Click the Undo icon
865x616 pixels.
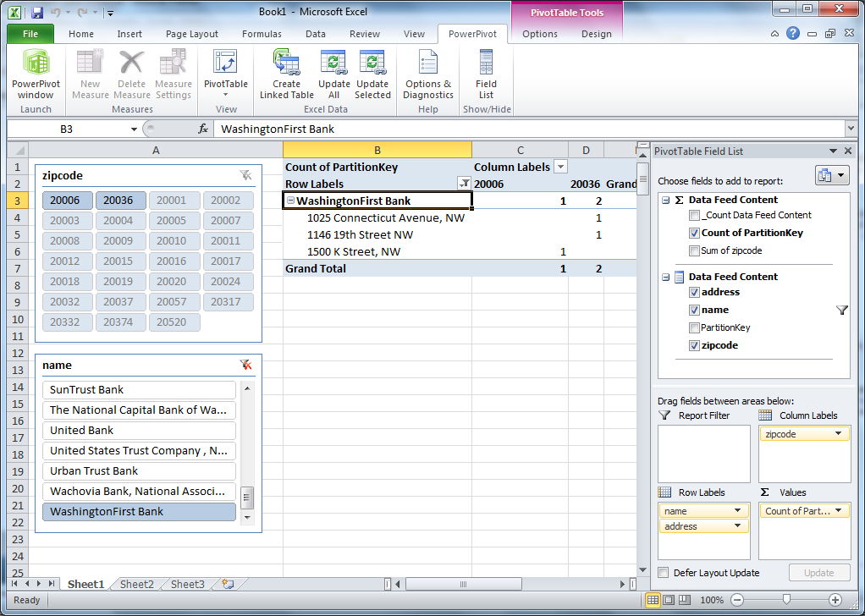click(55, 12)
